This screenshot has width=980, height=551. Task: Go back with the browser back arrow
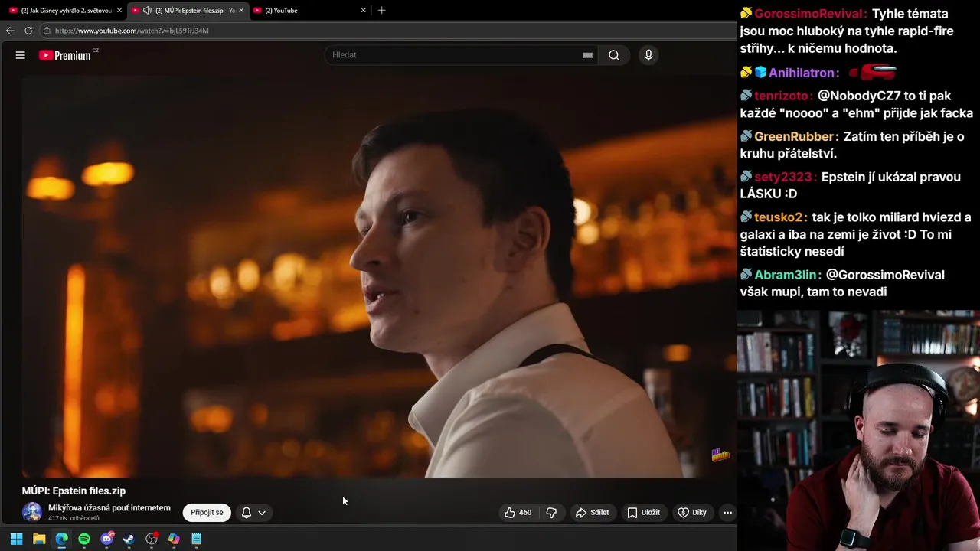[10, 31]
